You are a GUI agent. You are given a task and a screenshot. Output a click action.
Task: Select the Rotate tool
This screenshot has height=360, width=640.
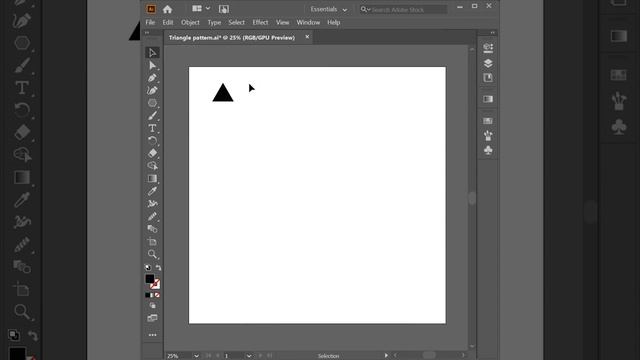point(152,141)
